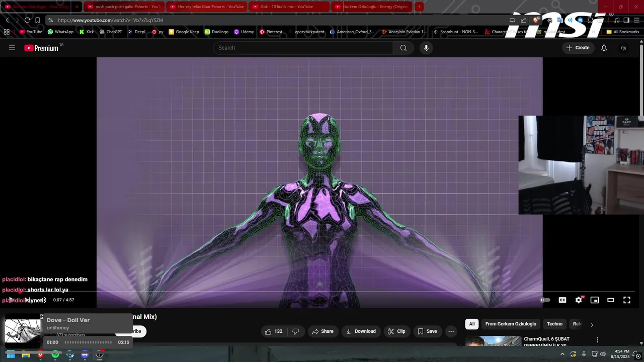Open ChatGPT bookmark

click(111, 32)
